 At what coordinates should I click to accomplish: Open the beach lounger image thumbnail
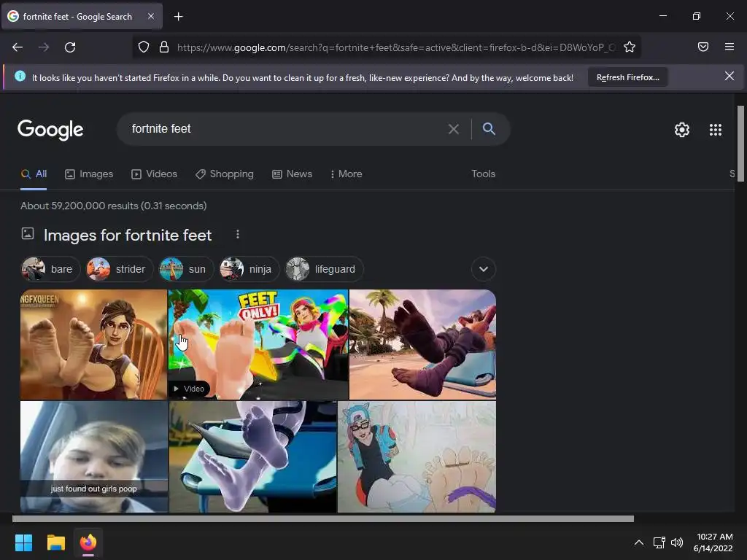pyautogui.click(x=422, y=344)
